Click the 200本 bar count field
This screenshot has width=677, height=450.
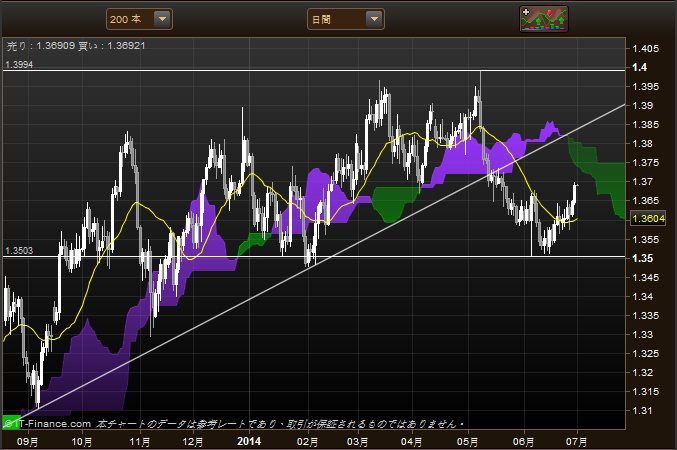139,19
